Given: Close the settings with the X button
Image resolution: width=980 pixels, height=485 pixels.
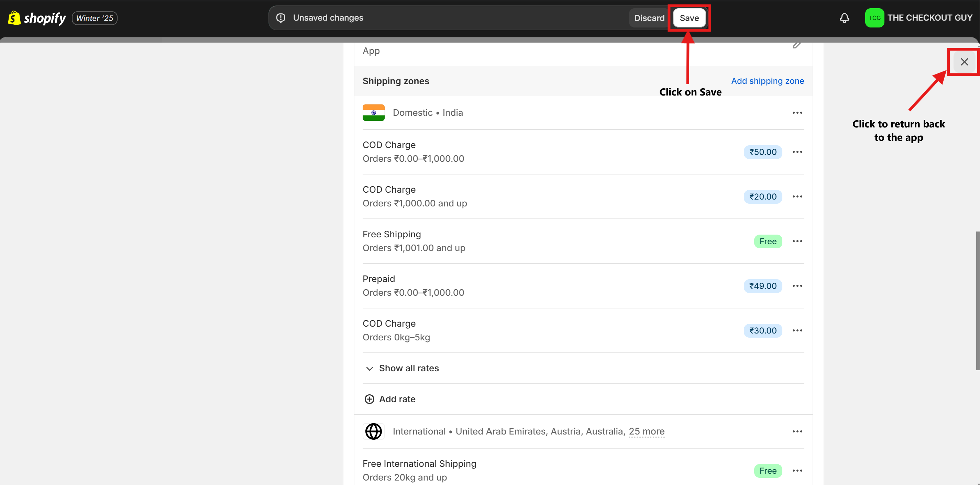Looking at the screenshot, I should (964, 62).
